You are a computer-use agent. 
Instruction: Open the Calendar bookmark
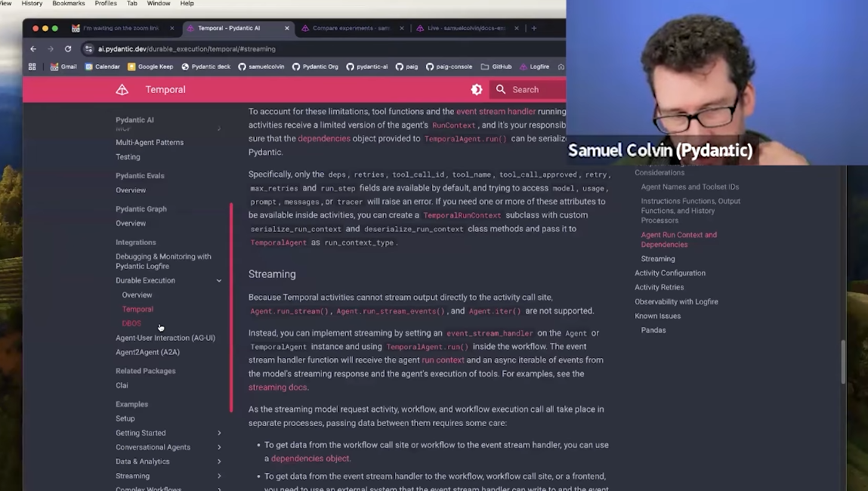[103, 66]
